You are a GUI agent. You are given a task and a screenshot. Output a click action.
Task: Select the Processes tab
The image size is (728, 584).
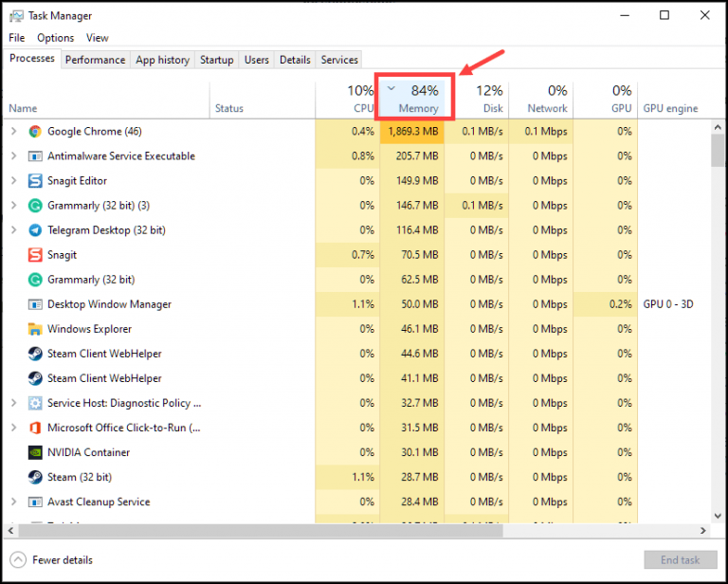32,59
